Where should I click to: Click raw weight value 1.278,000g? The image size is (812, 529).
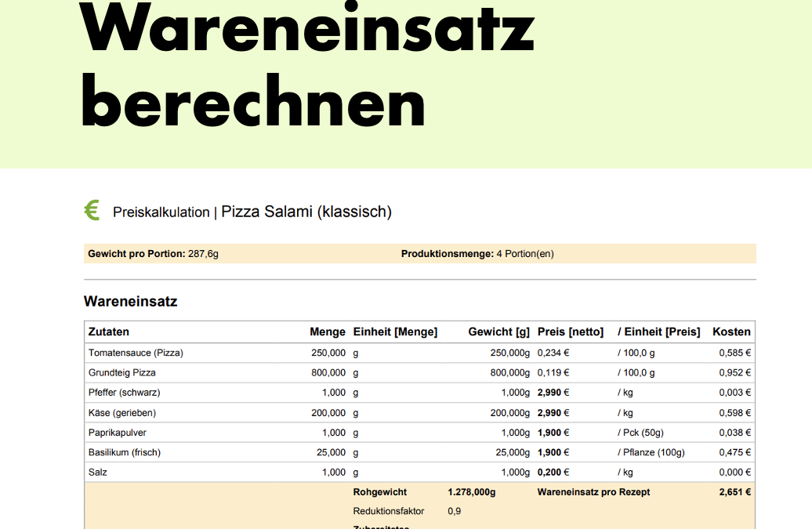click(472, 492)
